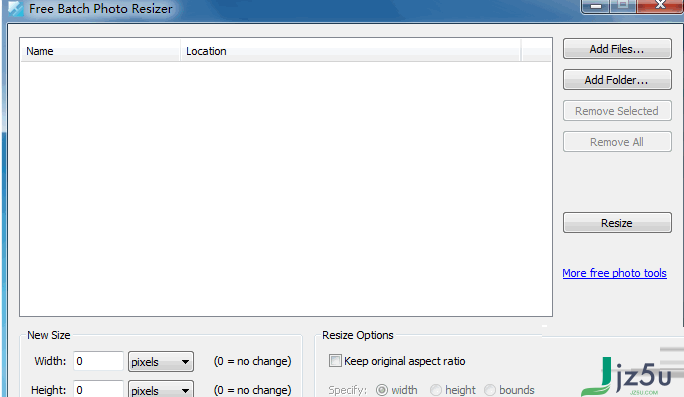
Task: Click the Remove Selected button
Action: (x=617, y=111)
